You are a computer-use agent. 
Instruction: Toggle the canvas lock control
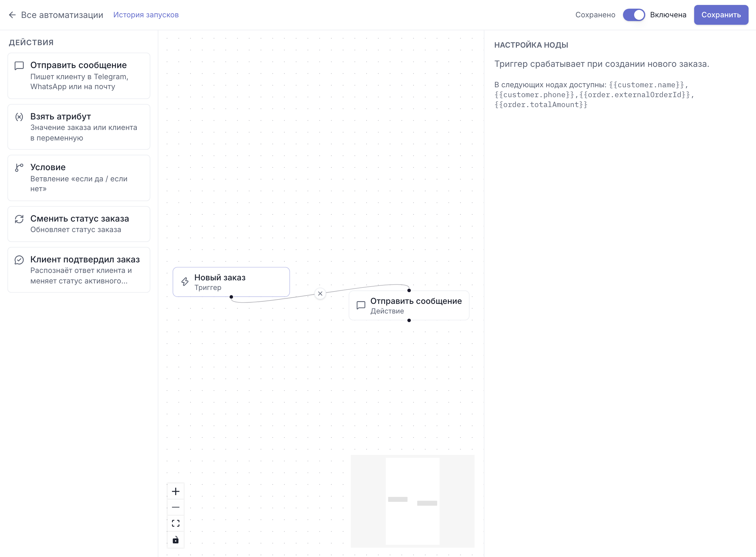[176, 540]
